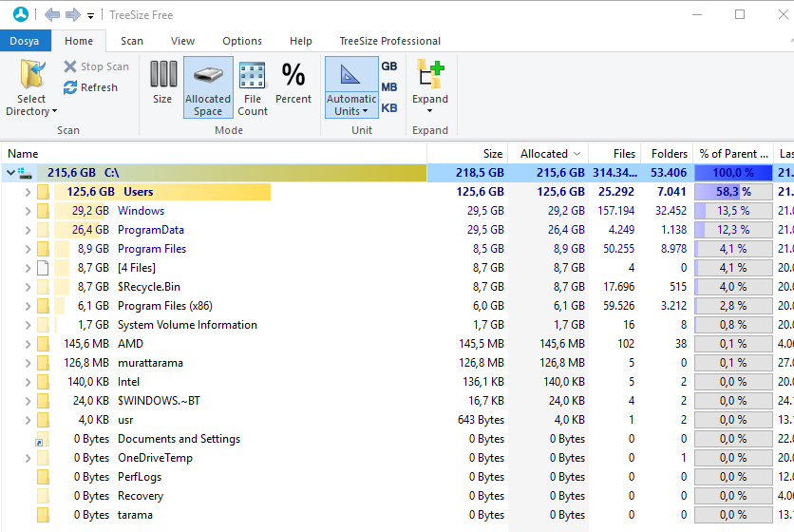The height and width of the screenshot is (532, 794).
Task: Click the $WINDOWS.~BT folder icon
Action: pyautogui.click(x=43, y=401)
